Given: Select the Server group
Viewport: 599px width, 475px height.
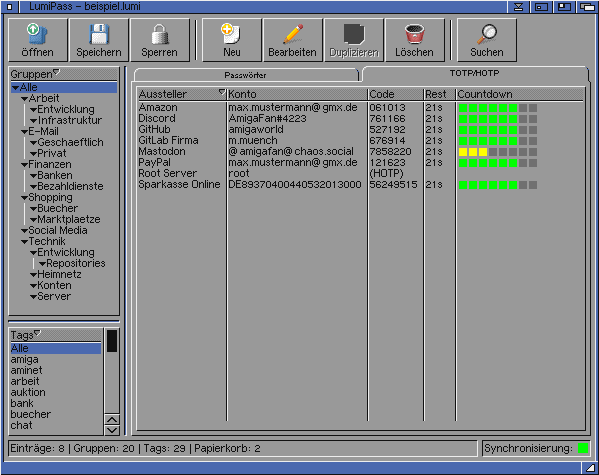Looking at the screenshot, I should click(x=54, y=297).
